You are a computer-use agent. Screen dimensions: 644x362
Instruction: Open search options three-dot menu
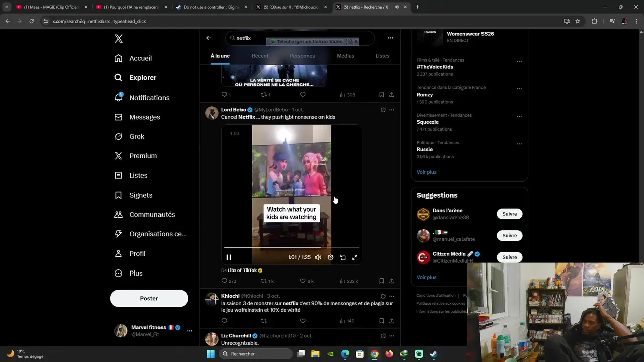(x=390, y=38)
